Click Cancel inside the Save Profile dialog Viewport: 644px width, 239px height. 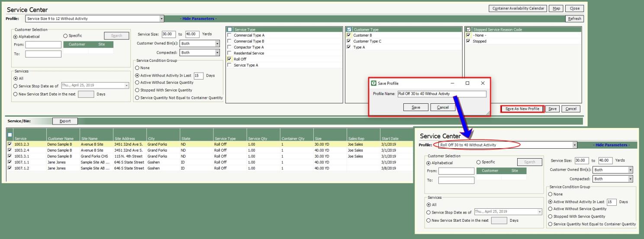click(x=443, y=107)
